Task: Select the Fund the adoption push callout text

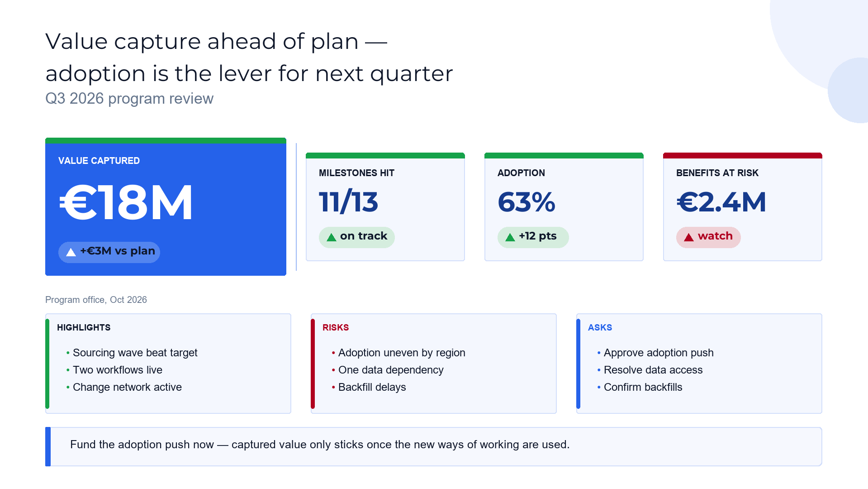Action: point(320,445)
